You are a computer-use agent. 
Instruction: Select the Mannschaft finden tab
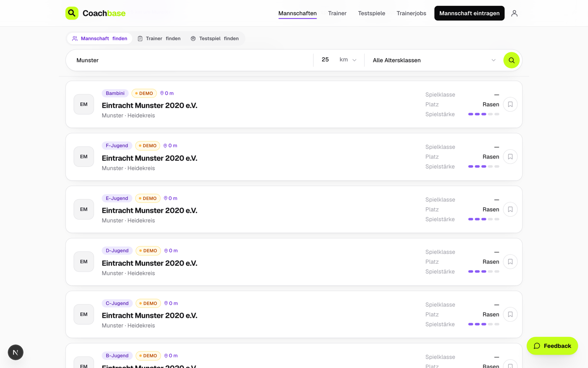[100, 39]
